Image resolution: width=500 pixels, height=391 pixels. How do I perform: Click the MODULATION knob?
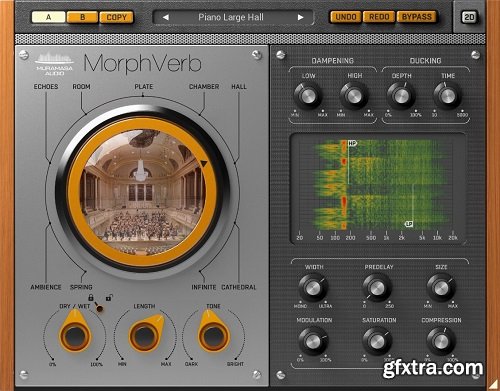pyautogui.click(x=313, y=341)
